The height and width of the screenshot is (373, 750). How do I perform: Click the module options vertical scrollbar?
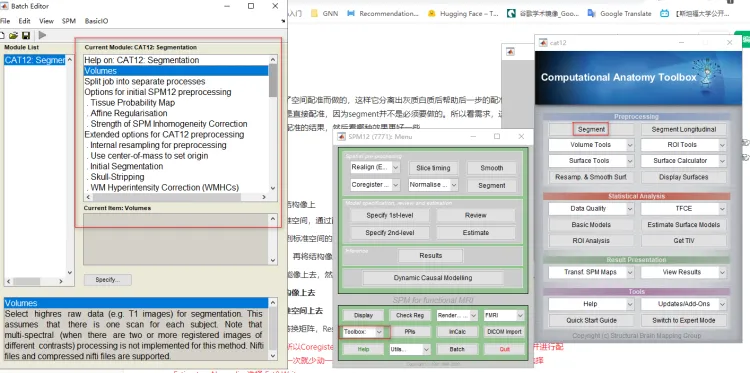click(x=273, y=124)
